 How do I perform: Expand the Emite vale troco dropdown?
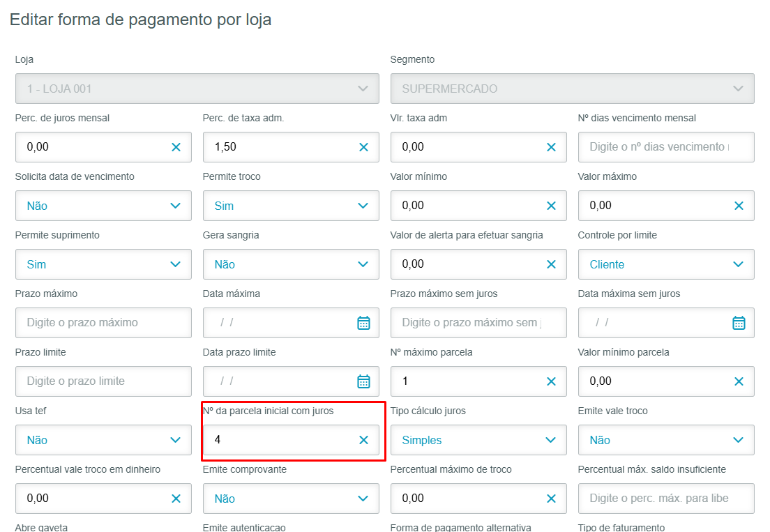[x=738, y=440]
